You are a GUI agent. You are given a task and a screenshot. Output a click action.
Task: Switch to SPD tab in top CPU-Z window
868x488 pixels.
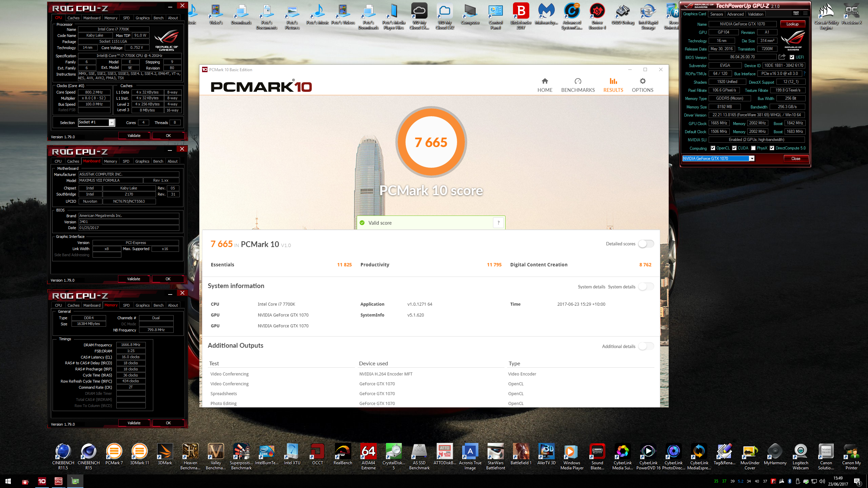coord(126,18)
